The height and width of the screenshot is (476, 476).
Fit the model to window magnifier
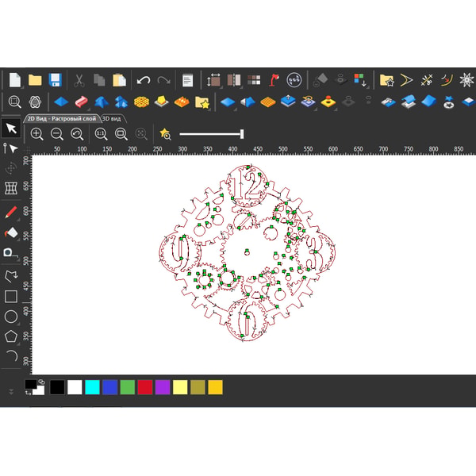click(121, 134)
